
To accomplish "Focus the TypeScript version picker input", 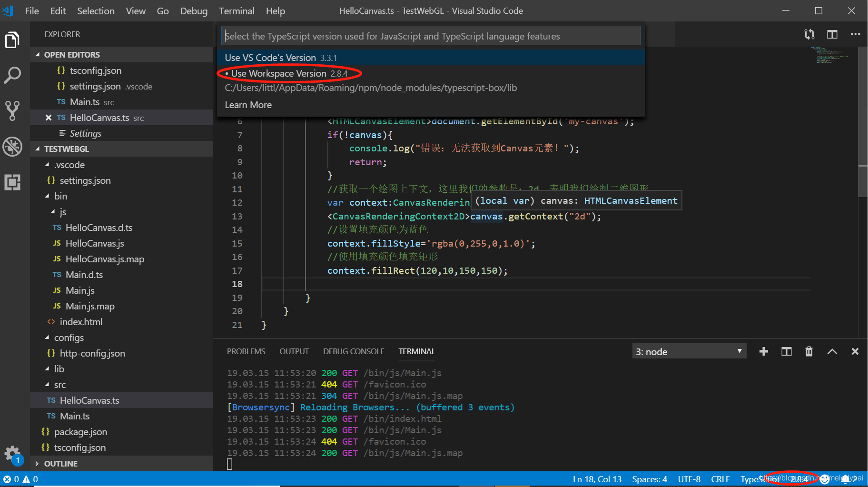I will click(x=431, y=36).
